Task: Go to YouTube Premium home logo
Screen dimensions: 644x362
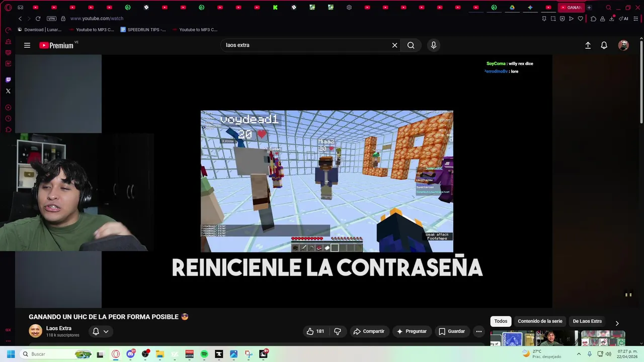Action: click(56, 45)
